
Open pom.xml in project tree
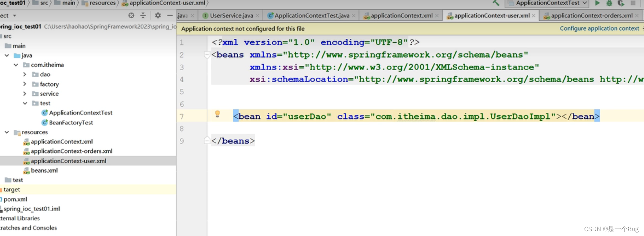(15, 199)
